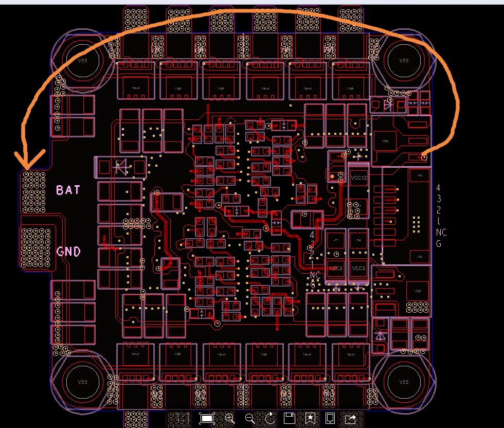Click the bottom-right VSS mounting hole

tap(404, 382)
